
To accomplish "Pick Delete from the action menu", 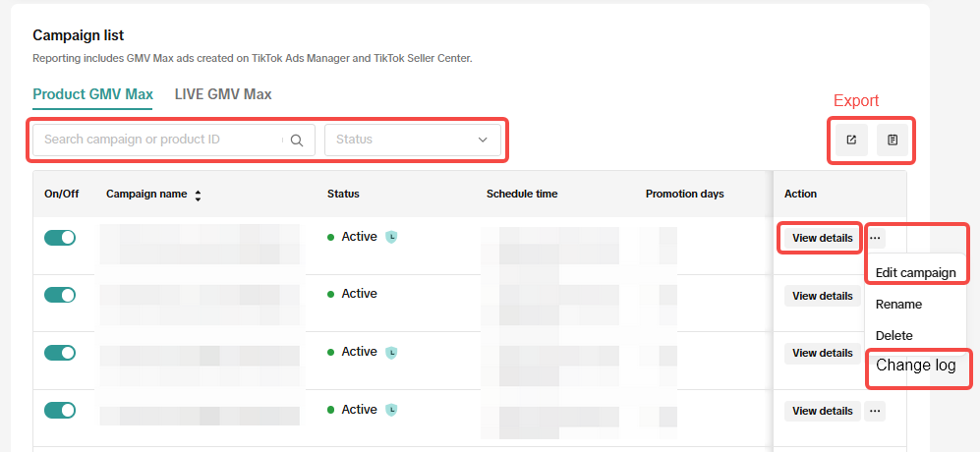I will pyautogui.click(x=894, y=335).
